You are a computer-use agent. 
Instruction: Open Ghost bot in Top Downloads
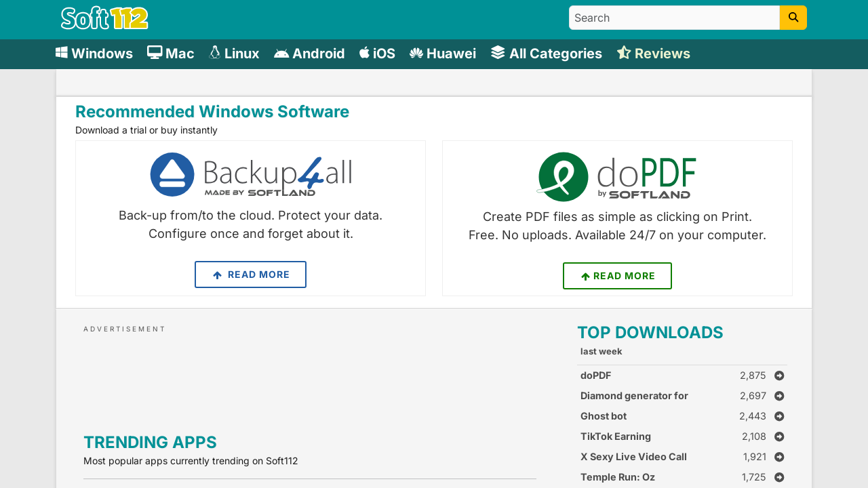[604, 416]
